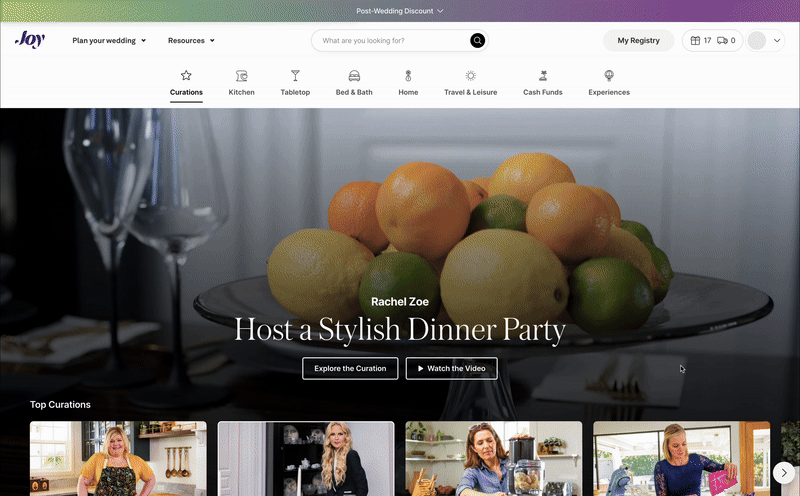Advance the Top Curations carousel arrow

pos(784,473)
